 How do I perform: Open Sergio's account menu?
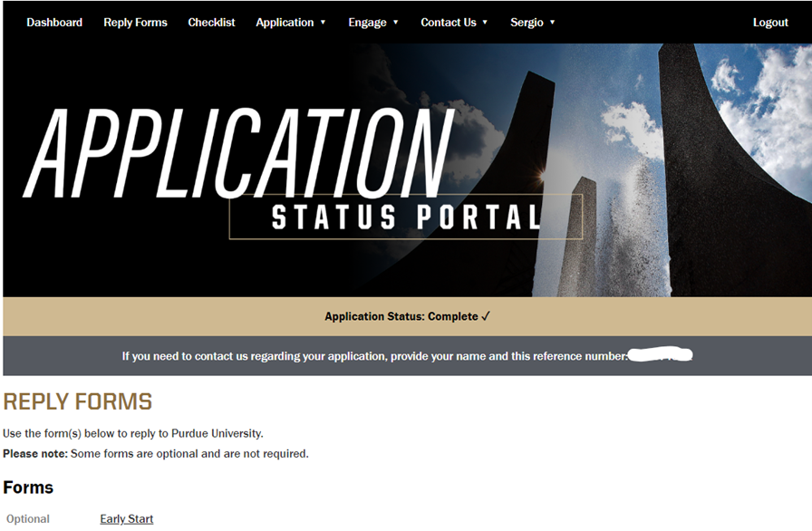527,22
